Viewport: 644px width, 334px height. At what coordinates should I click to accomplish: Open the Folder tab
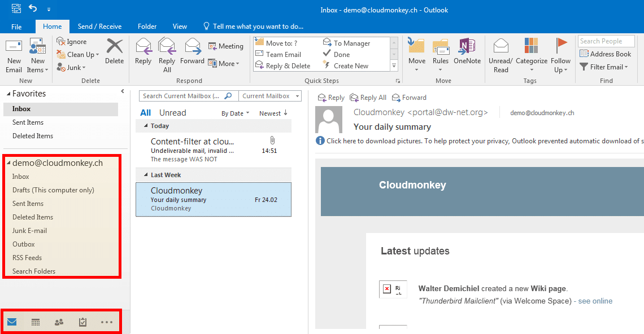pyautogui.click(x=147, y=27)
